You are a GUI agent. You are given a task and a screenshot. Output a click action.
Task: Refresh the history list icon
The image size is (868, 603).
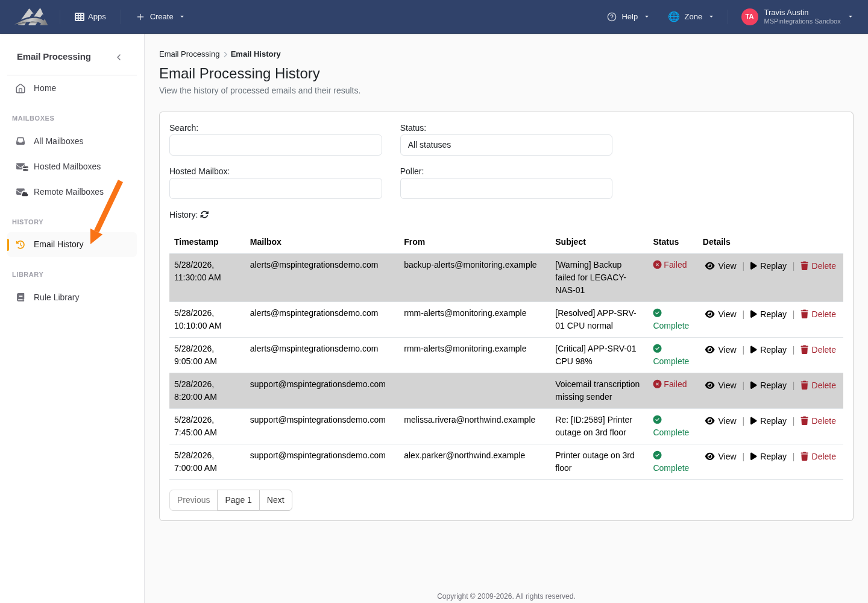pos(204,215)
